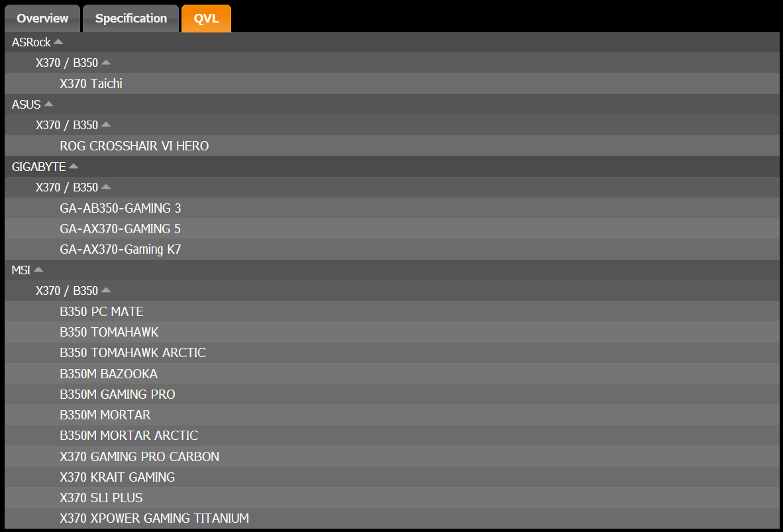Screen dimensions: 783x532
Task: Collapse X370 / B350 under ASUS
Action: coord(392,125)
